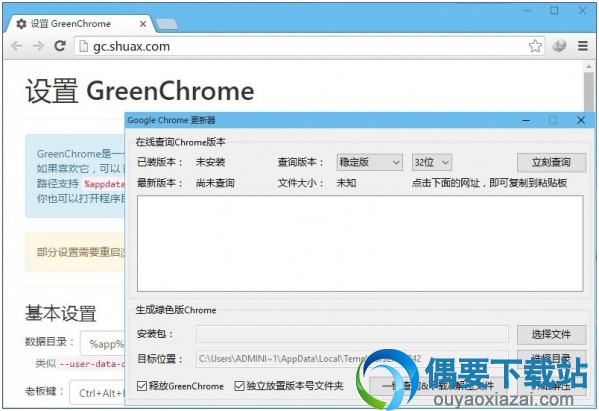Click the 立刻查询 button
This screenshot has width=599, height=411.
551,162
